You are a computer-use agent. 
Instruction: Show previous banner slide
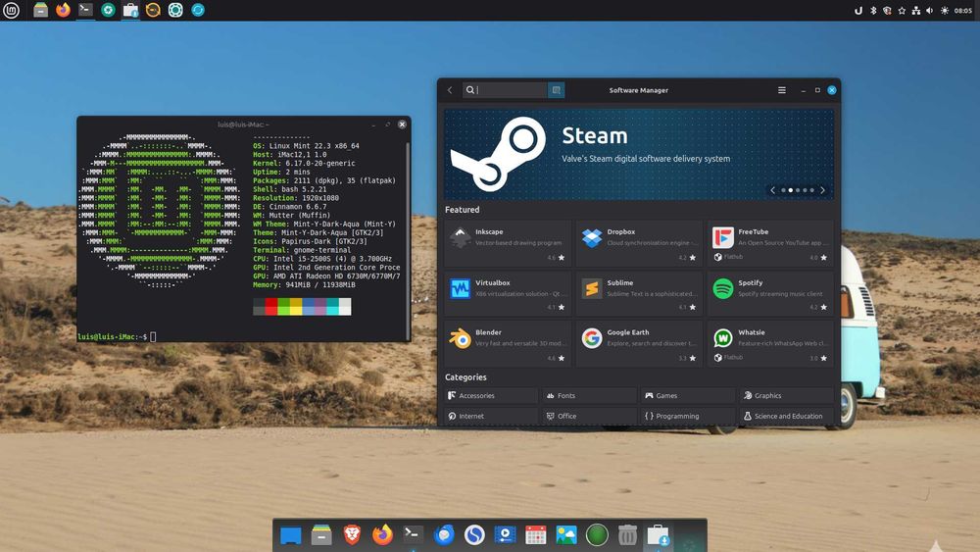772,190
